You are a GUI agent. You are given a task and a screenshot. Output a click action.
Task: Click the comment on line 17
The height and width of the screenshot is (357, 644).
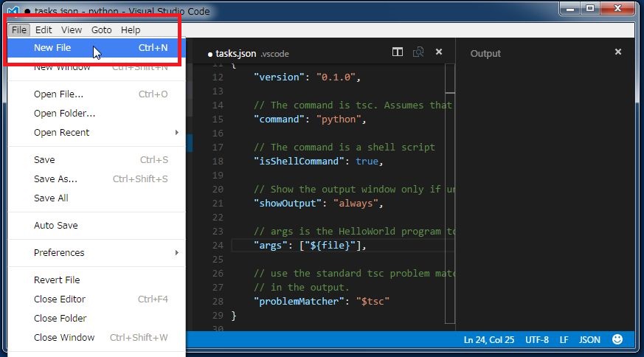pyautogui.click(x=344, y=147)
